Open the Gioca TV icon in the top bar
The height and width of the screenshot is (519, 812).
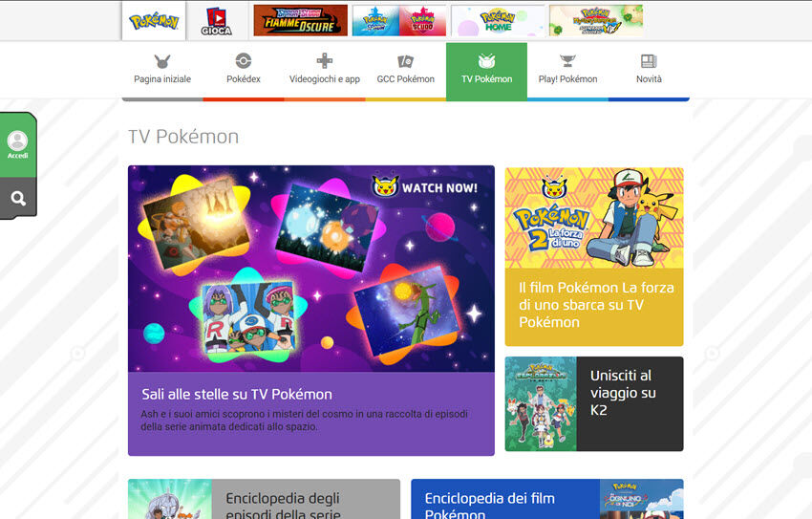tap(217, 21)
